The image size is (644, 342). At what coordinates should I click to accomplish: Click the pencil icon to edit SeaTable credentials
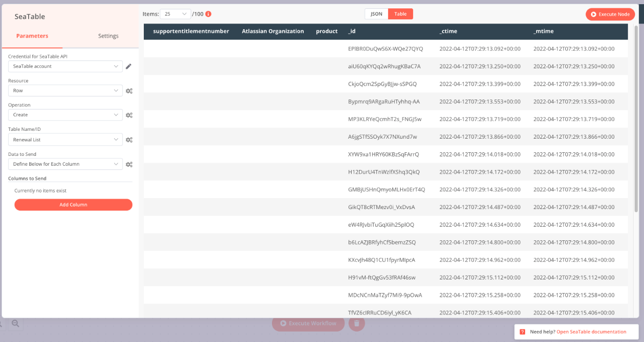coord(128,66)
